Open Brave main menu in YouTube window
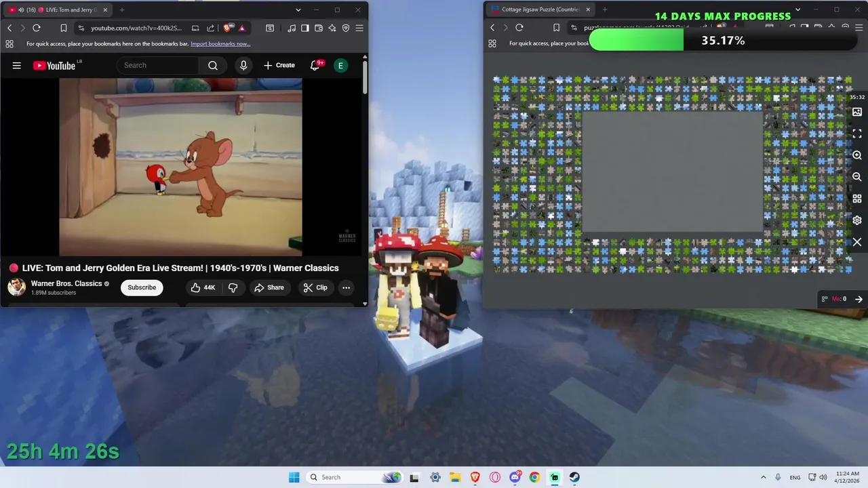The width and height of the screenshot is (868, 488). pos(359,28)
